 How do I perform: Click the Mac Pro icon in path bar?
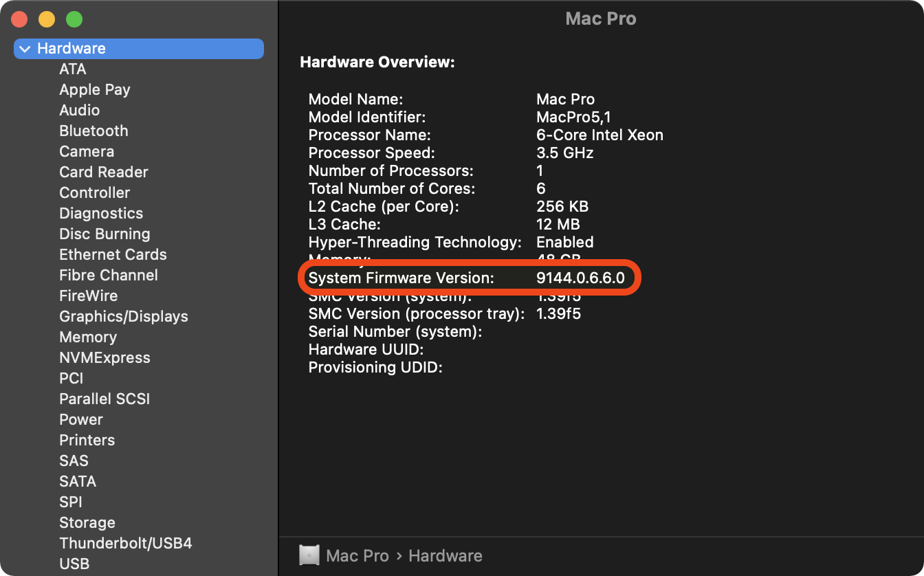(x=309, y=555)
